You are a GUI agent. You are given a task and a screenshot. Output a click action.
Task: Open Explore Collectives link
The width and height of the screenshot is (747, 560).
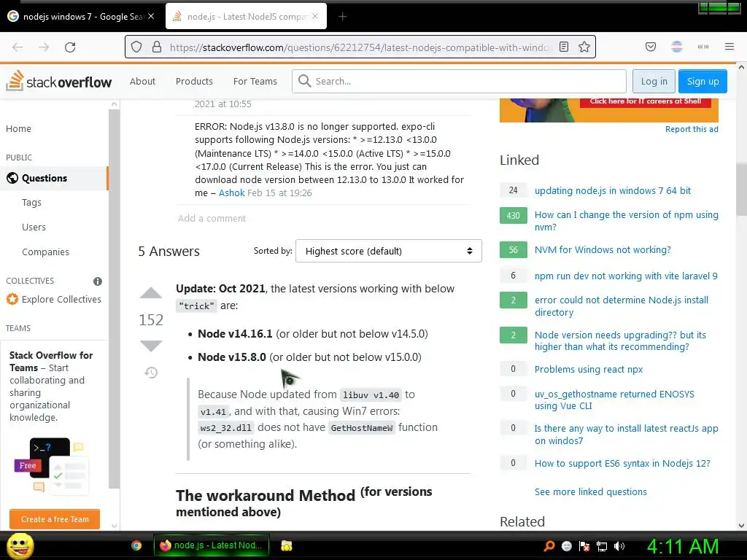tap(61, 299)
